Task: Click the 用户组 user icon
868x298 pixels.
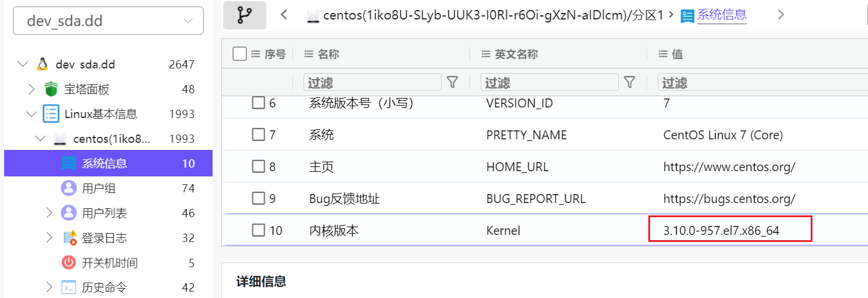Action: pos(69,188)
